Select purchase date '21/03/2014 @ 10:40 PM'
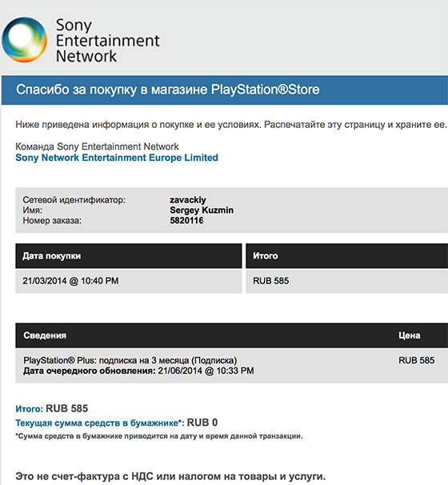The height and width of the screenshot is (485, 448). click(x=70, y=281)
